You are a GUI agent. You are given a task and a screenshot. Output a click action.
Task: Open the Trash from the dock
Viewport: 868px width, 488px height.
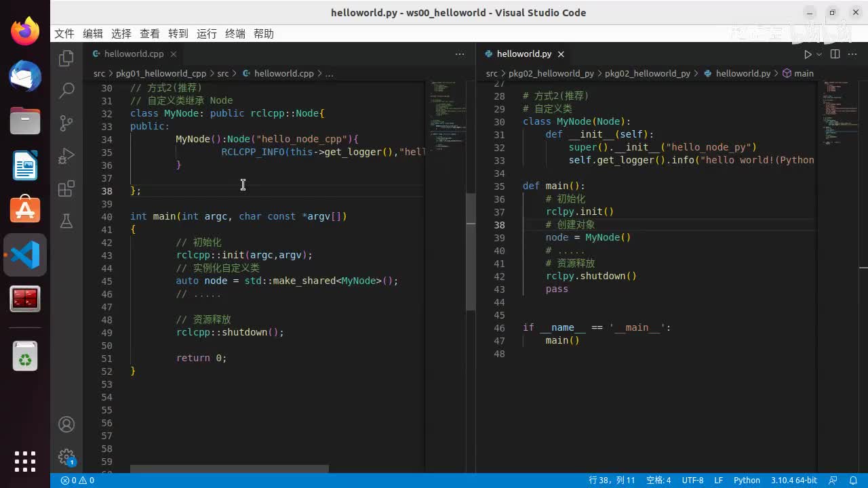[25, 356]
